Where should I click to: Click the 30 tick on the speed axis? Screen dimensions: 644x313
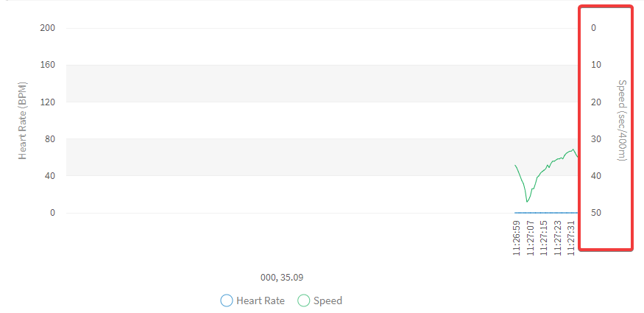click(596, 138)
